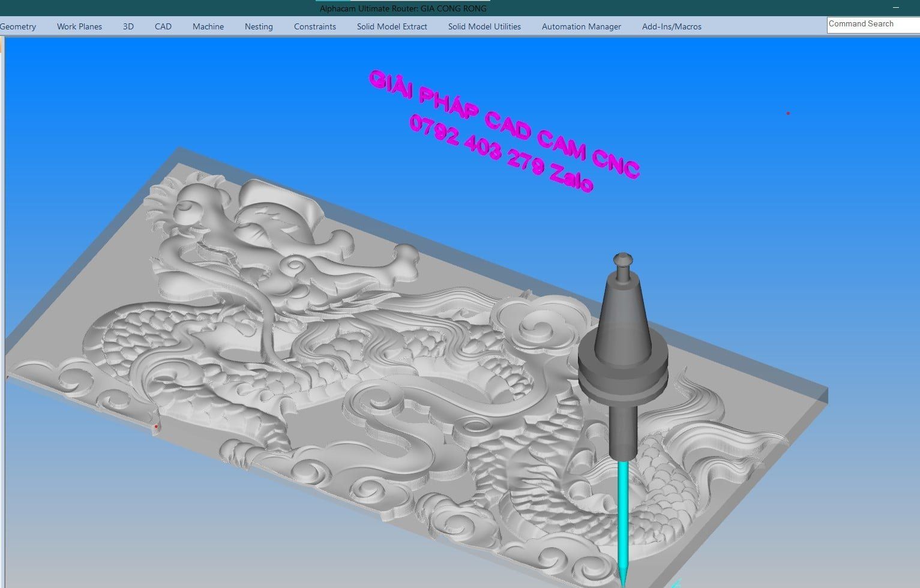Image resolution: width=920 pixels, height=588 pixels.
Task: Open the Machine tab
Action: pyautogui.click(x=208, y=26)
